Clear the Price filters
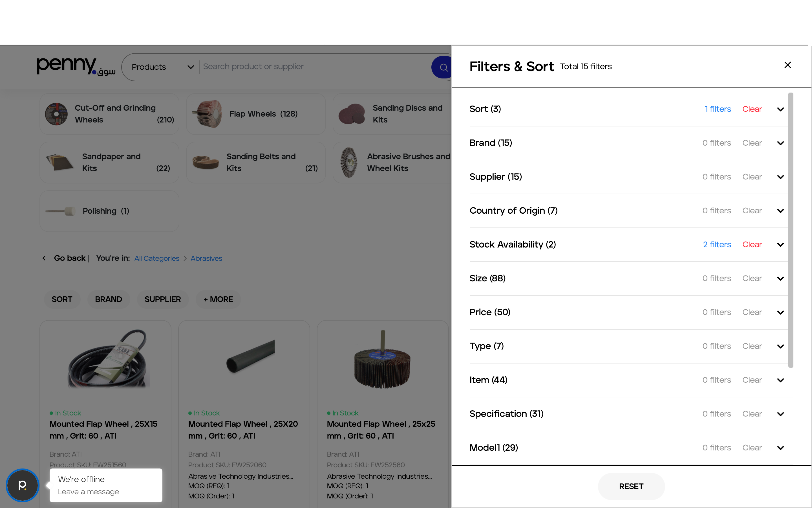 pos(752,312)
